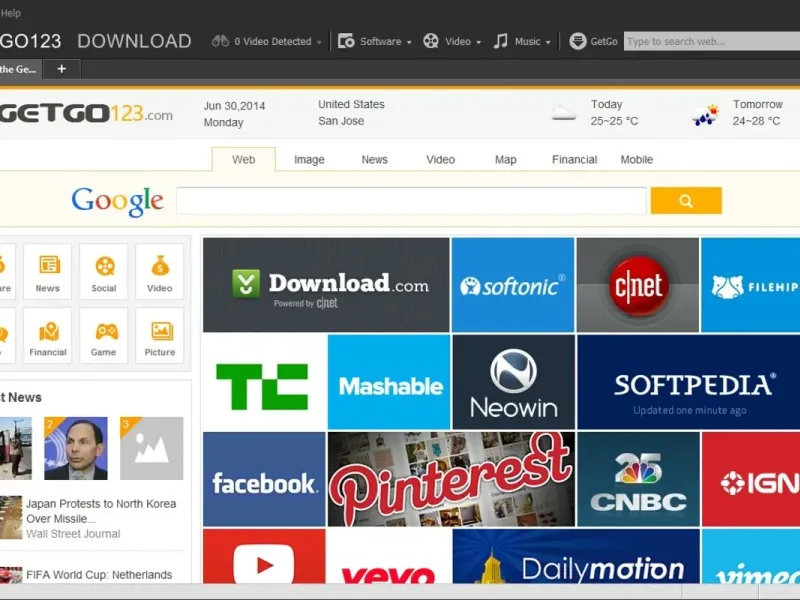Open the Neowin tile
Viewport: 800px width, 600px height.
pos(513,382)
